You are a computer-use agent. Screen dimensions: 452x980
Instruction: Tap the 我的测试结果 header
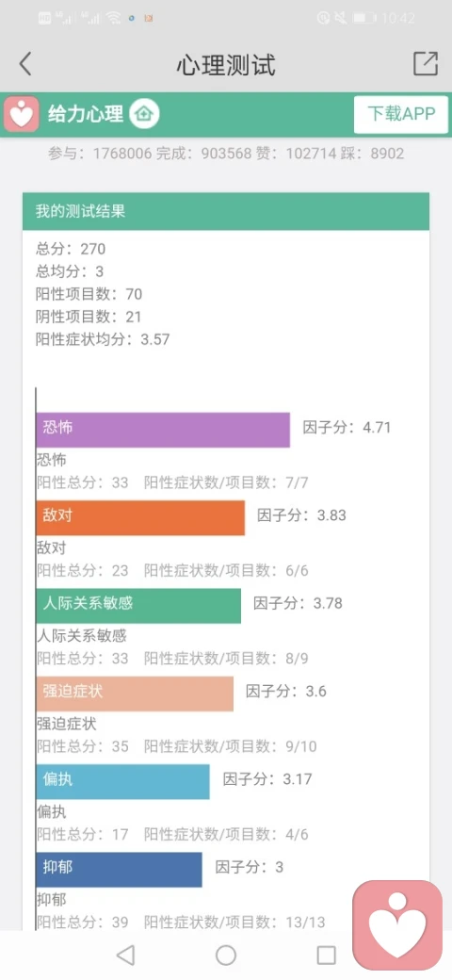coord(226,211)
